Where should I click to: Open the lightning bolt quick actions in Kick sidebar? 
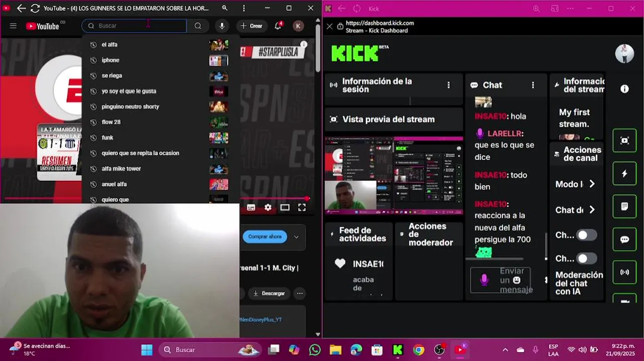point(624,173)
